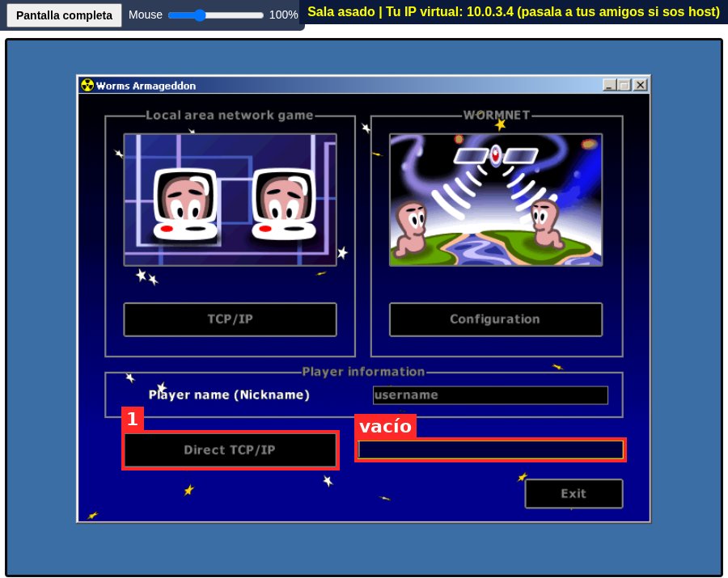Adjust the Mouse sensitivity slider

click(216, 15)
